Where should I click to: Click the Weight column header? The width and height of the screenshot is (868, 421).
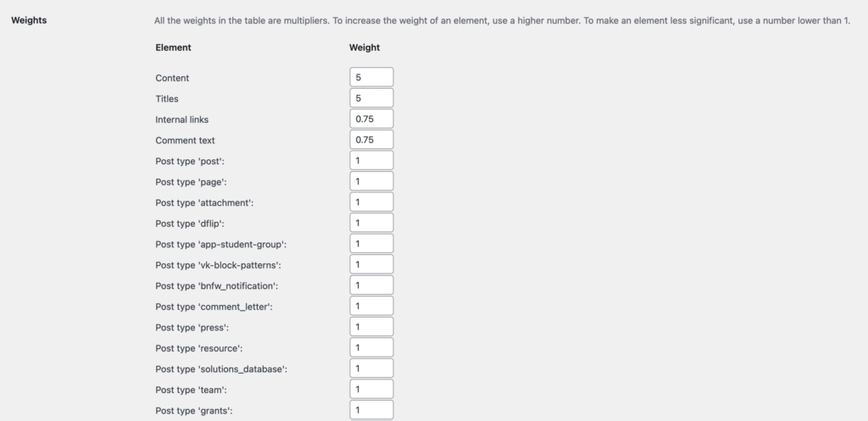(364, 48)
